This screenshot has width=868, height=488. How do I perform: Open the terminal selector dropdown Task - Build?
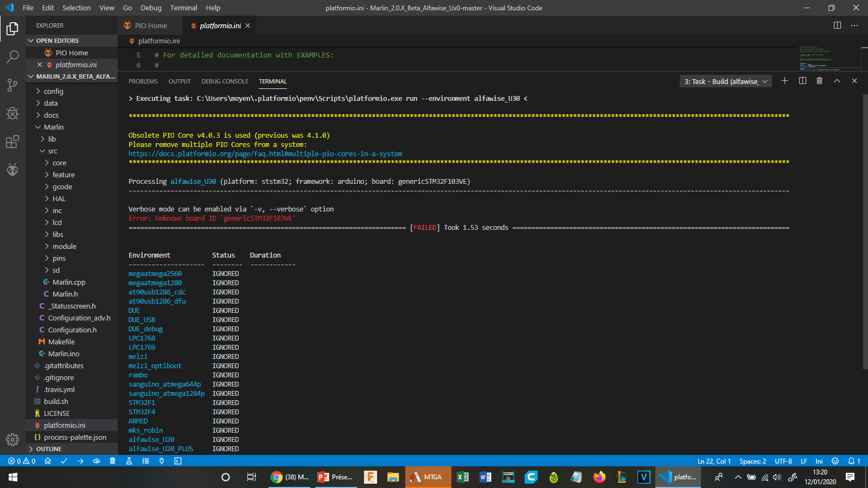[726, 81]
